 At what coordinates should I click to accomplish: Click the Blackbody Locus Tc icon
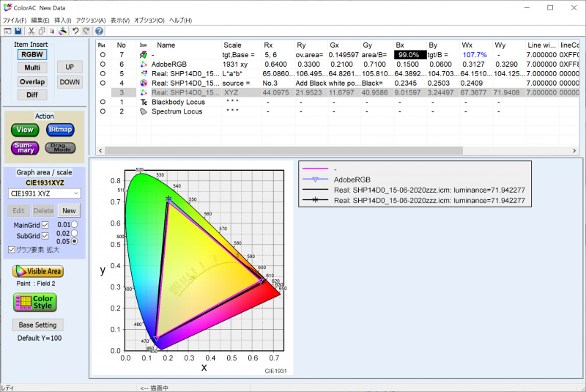coord(143,102)
